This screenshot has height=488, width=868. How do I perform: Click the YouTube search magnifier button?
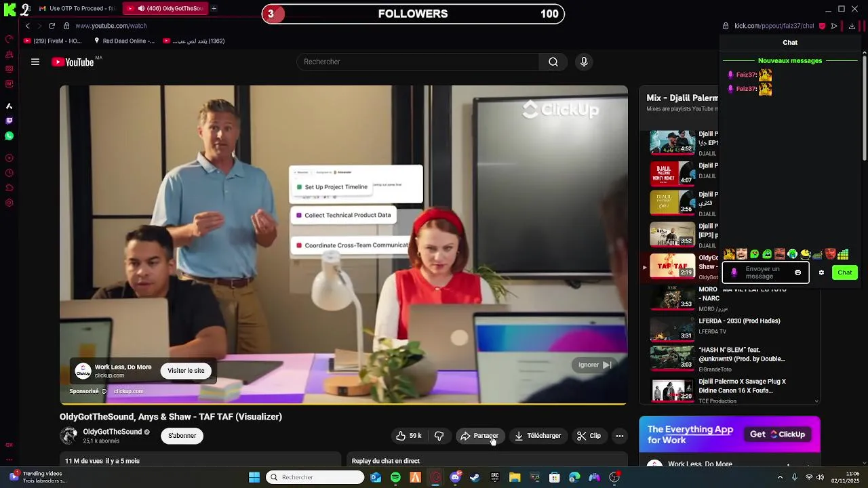553,62
